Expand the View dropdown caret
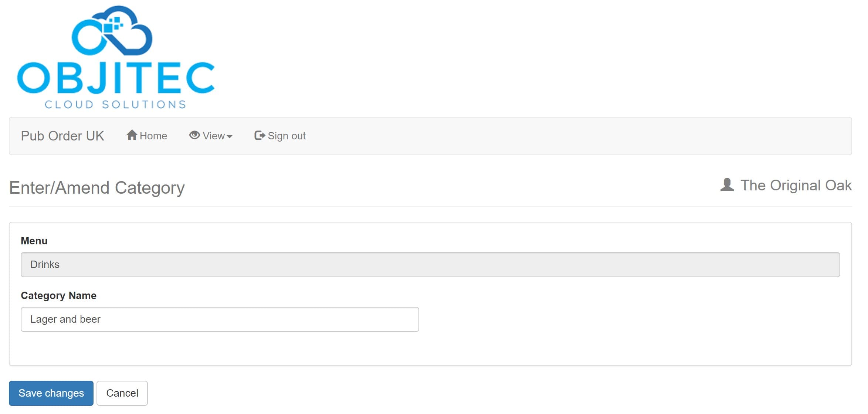 point(230,137)
